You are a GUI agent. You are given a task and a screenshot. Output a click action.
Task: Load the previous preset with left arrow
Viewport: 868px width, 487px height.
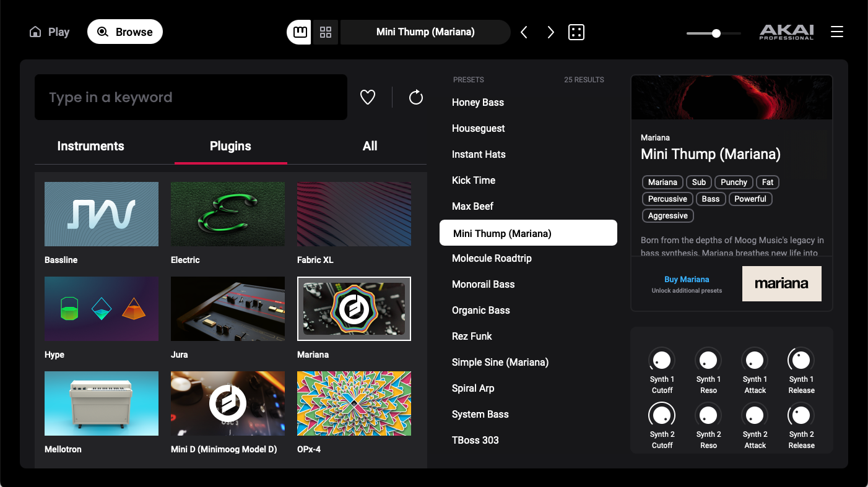[x=524, y=32]
